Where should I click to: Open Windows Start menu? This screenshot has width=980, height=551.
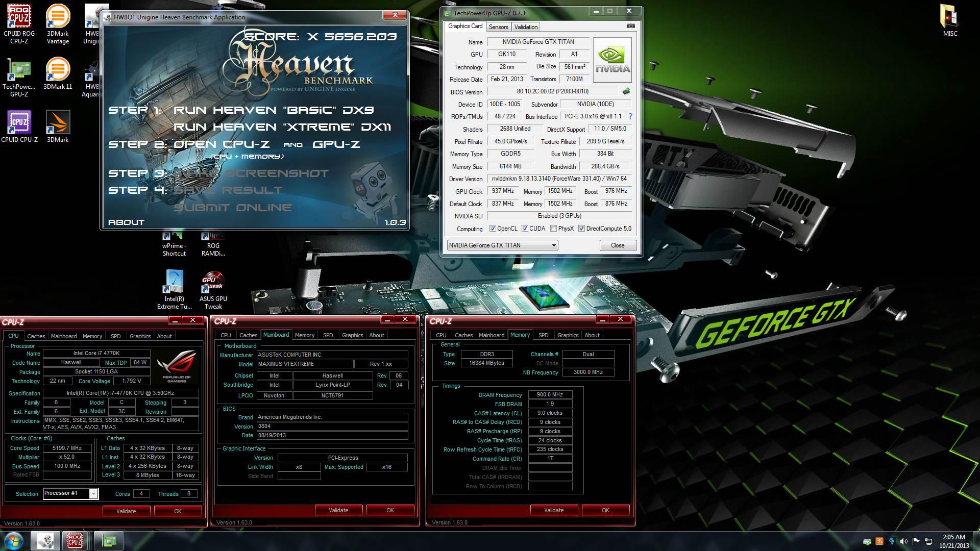13,541
